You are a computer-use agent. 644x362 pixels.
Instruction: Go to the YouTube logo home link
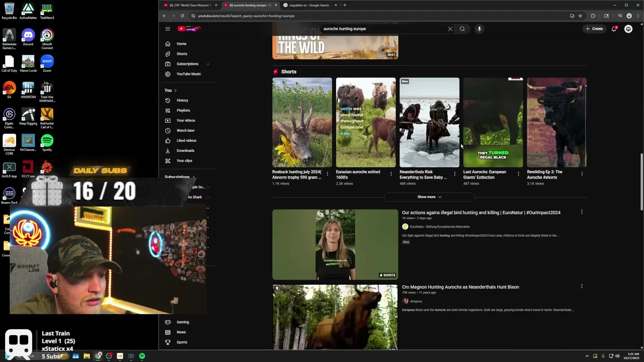point(189,29)
